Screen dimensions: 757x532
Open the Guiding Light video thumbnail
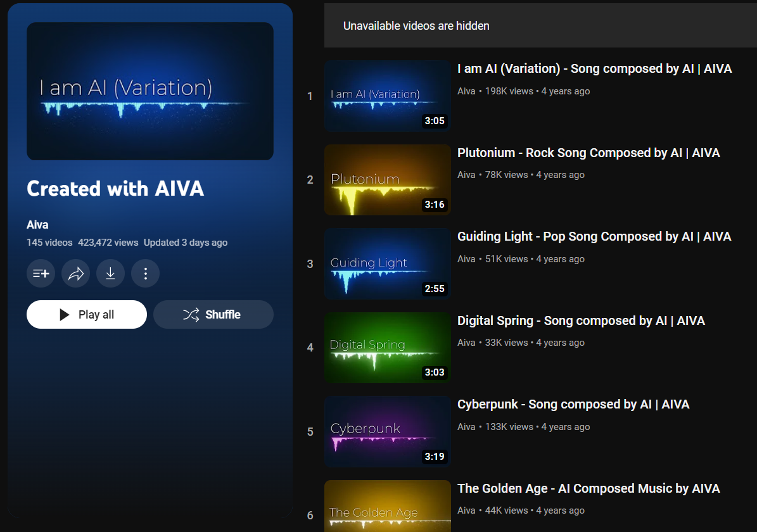[x=387, y=263]
